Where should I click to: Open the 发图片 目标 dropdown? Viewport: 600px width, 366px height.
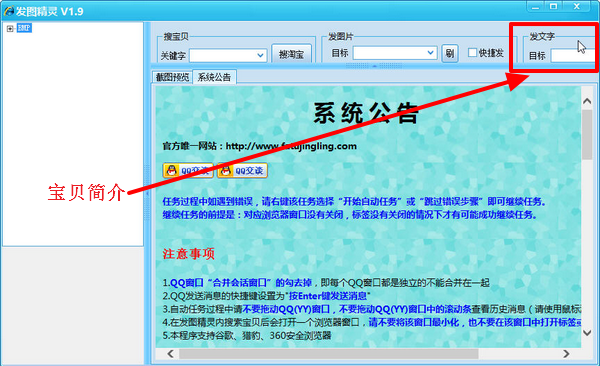(x=430, y=53)
